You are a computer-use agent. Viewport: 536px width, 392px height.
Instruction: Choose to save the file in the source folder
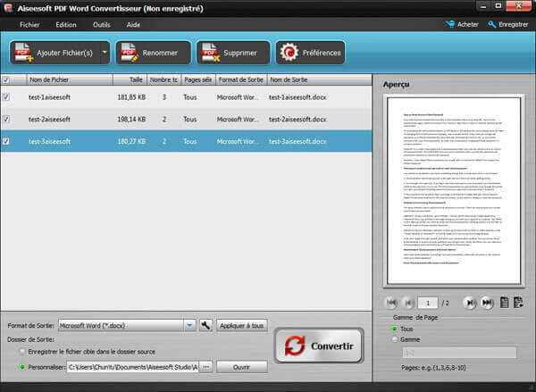click(x=22, y=352)
